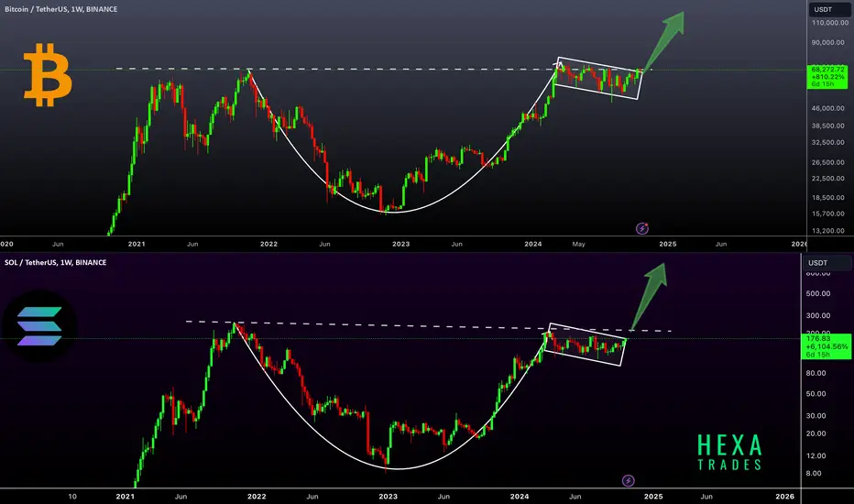This screenshot has width=854, height=504.
Task: Click the 32,500.00 price axis value
Action: (828, 143)
